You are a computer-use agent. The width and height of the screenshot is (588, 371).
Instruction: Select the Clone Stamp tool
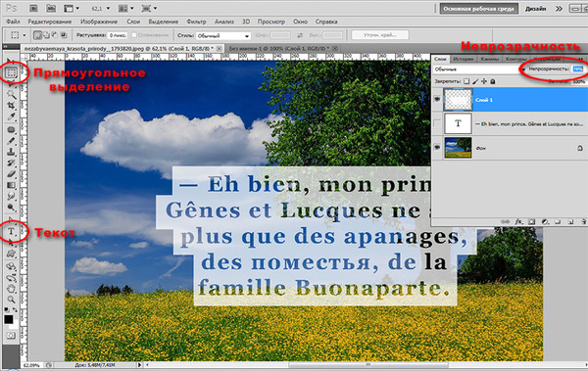coord(11,152)
